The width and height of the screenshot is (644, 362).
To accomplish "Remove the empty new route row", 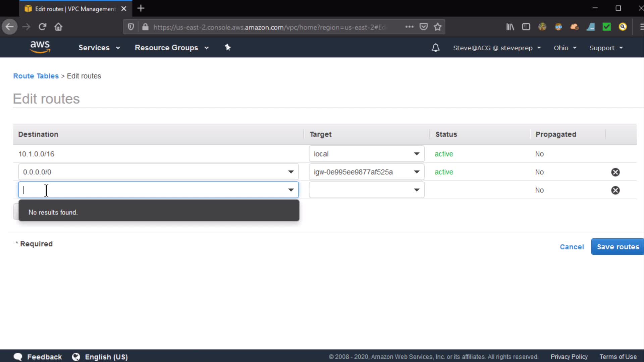I will tap(615, 190).
